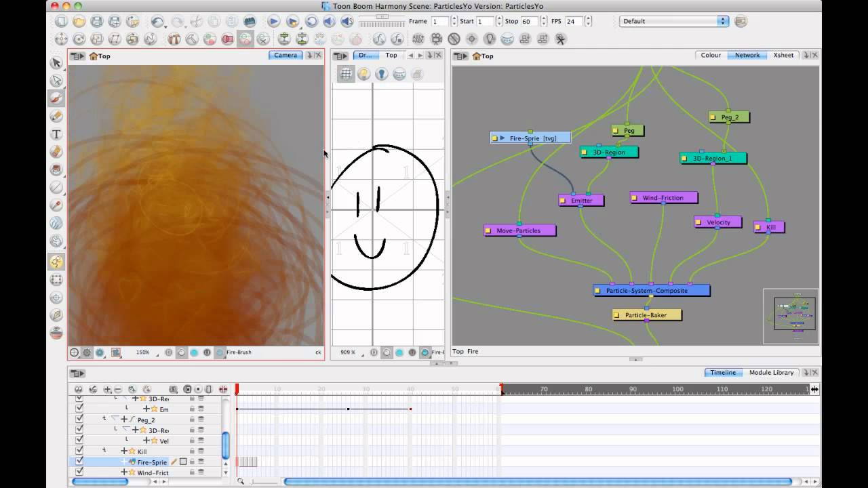This screenshot has width=868, height=488.
Task: Open the Default workspace dropdown
Action: click(x=674, y=21)
